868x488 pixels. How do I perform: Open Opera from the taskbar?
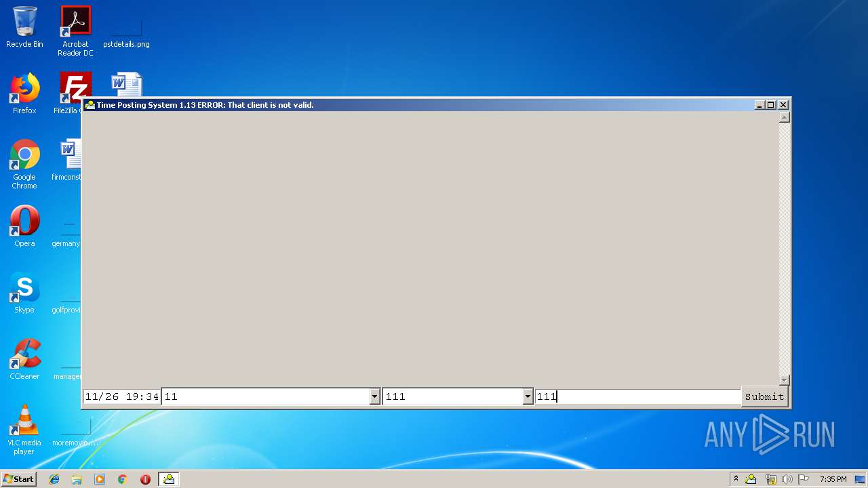click(145, 479)
